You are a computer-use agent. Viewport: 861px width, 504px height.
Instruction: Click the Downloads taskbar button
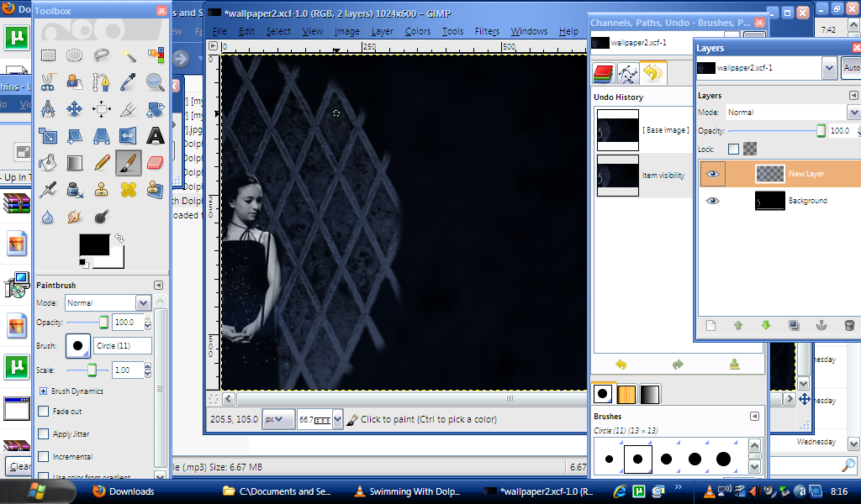click(123, 491)
